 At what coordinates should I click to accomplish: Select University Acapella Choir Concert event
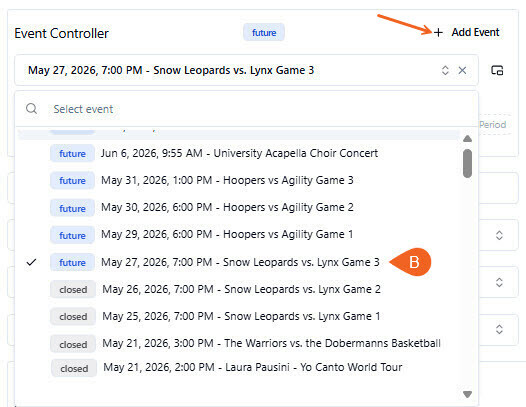coord(239,153)
